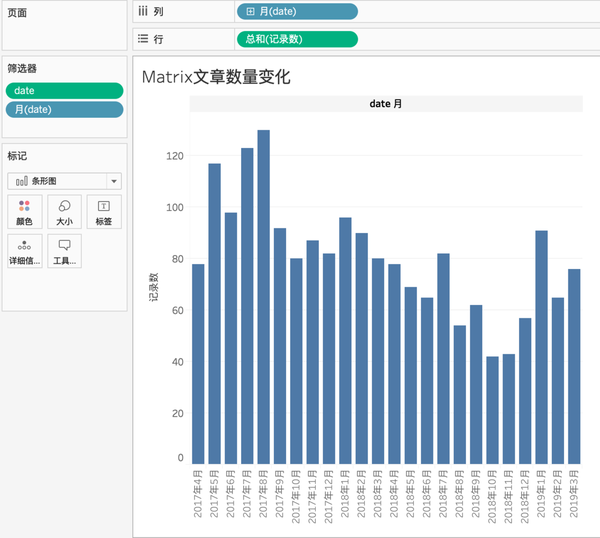Screen dimensions: 600x538
Task: Click the 20 axis tick value
Action: (x=178, y=413)
